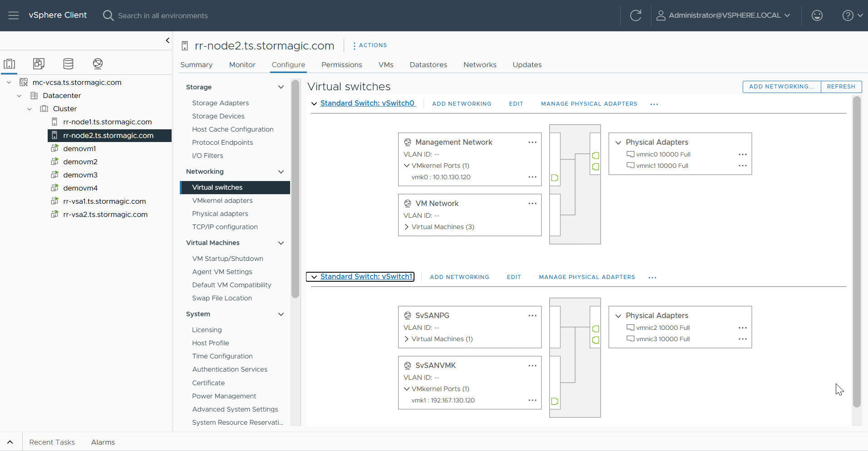Refresh the vSphere Client view
Image resolution: width=868 pixels, height=451 pixels.
(x=636, y=15)
